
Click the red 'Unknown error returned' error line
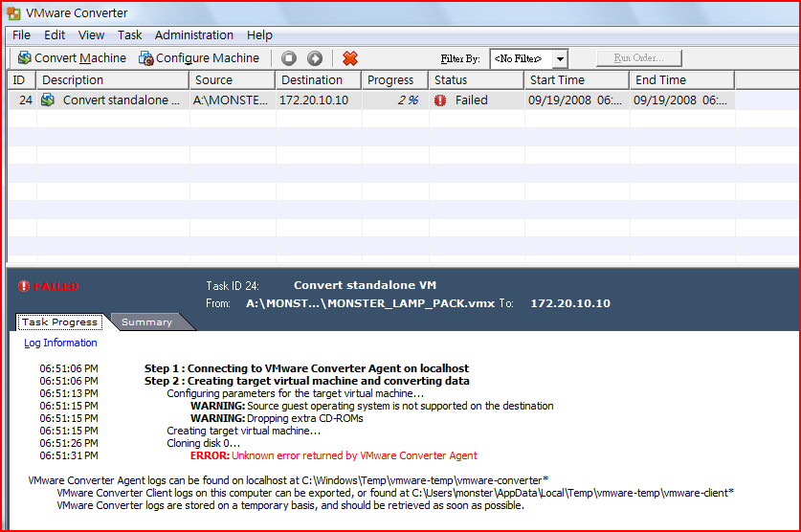(x=334, y=455)
